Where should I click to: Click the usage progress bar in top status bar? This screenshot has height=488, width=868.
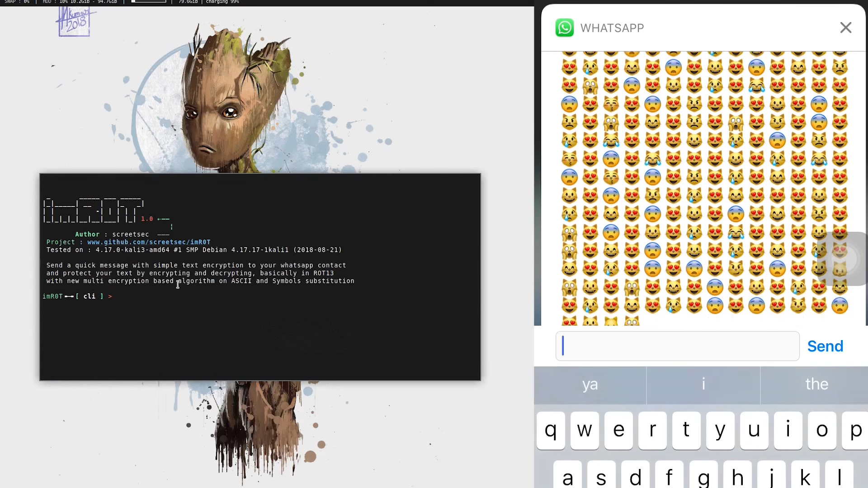[149, 1]
